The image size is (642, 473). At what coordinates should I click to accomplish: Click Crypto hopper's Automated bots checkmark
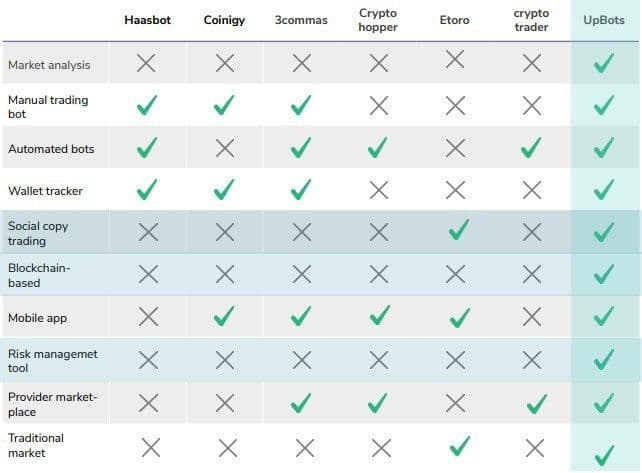378,148
